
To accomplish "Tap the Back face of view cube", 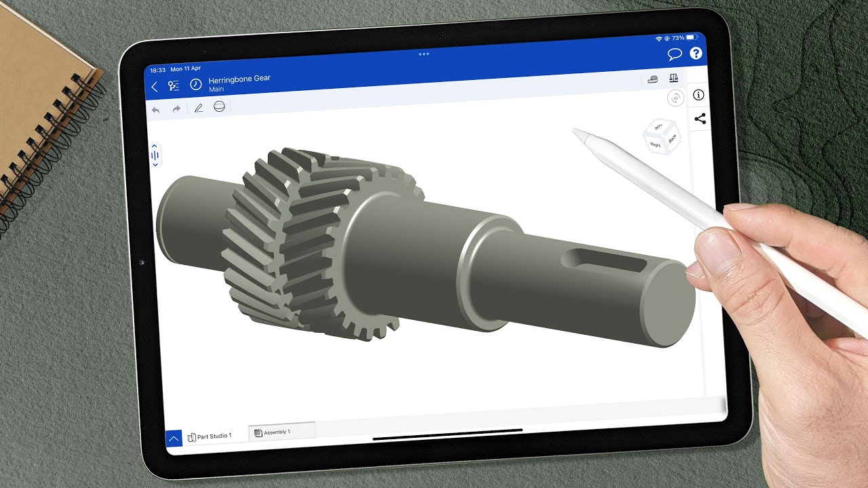I will click(672, 138).
